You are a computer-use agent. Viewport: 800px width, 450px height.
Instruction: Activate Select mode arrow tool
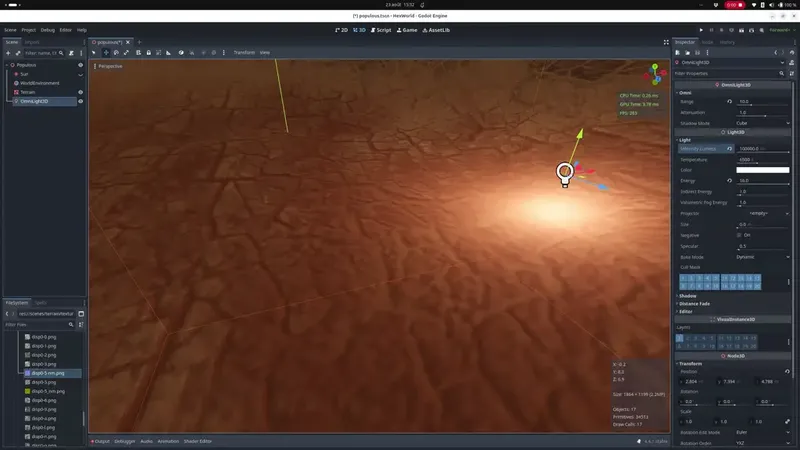pos(94,53)
